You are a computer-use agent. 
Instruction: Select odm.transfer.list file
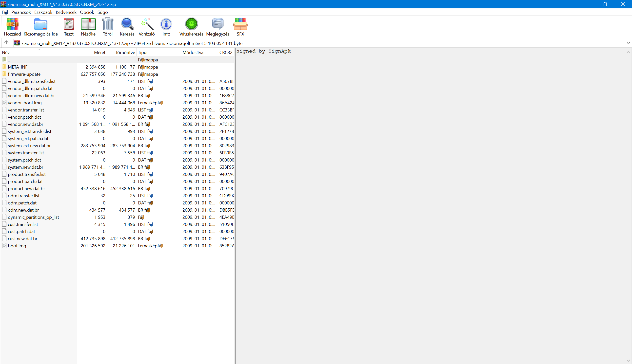(24, 196)
